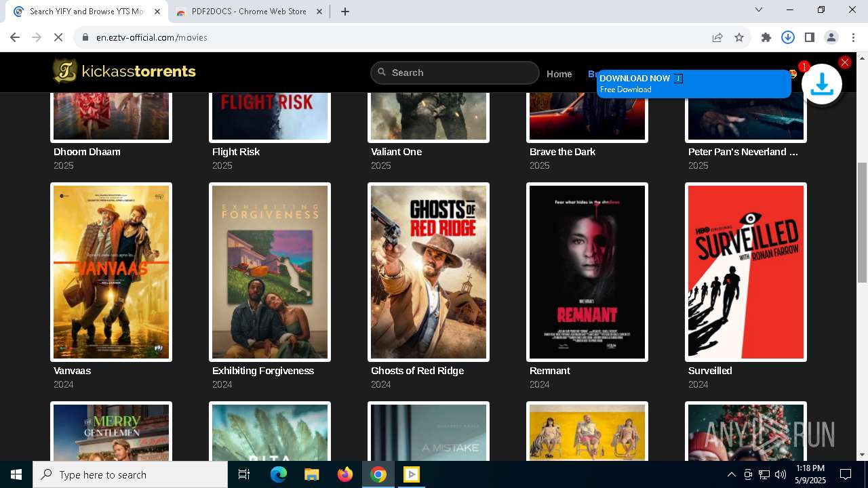
Task: Click the yellow play-arrow app icon on the taskbar
Action: coord(411,474)
